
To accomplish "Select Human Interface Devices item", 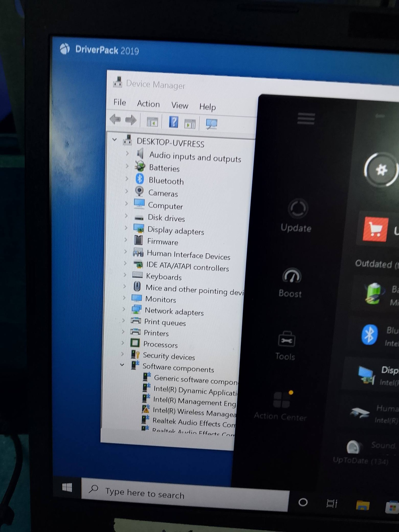I will 189,255.
